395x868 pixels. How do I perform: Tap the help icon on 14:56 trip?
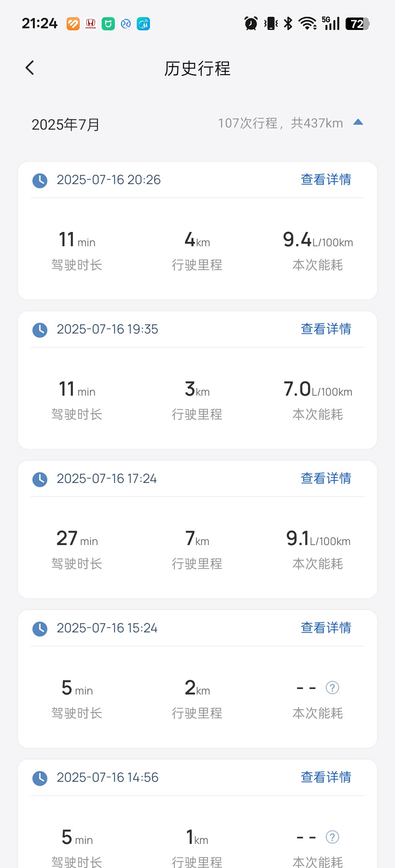(332, 837)
